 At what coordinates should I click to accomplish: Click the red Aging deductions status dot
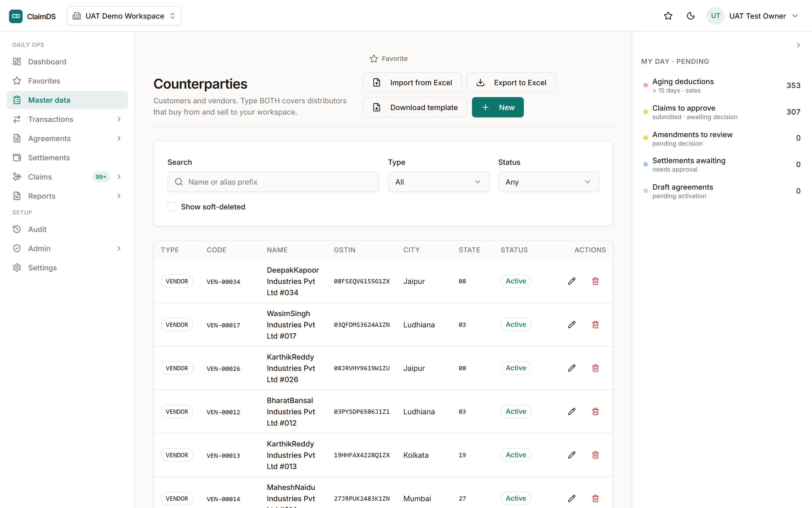(645, 85)
